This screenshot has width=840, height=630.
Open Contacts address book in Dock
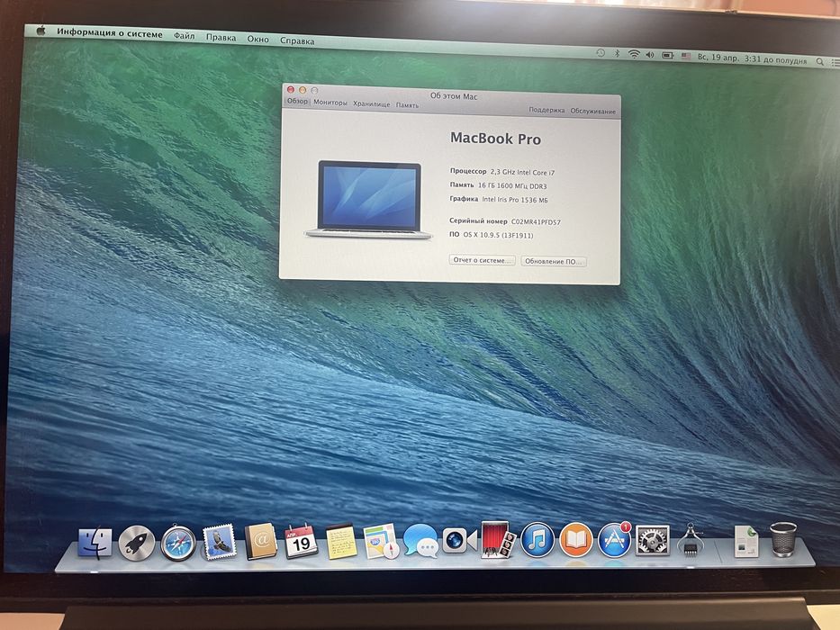261,541
